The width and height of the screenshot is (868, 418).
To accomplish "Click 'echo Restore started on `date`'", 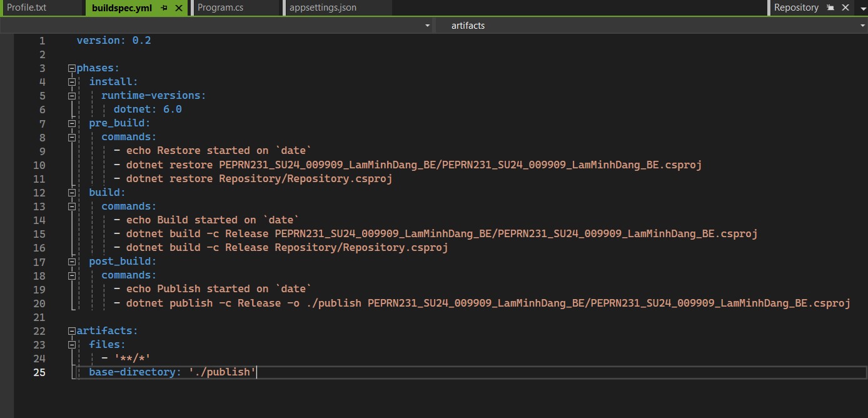I will click(x=219, y=151).
